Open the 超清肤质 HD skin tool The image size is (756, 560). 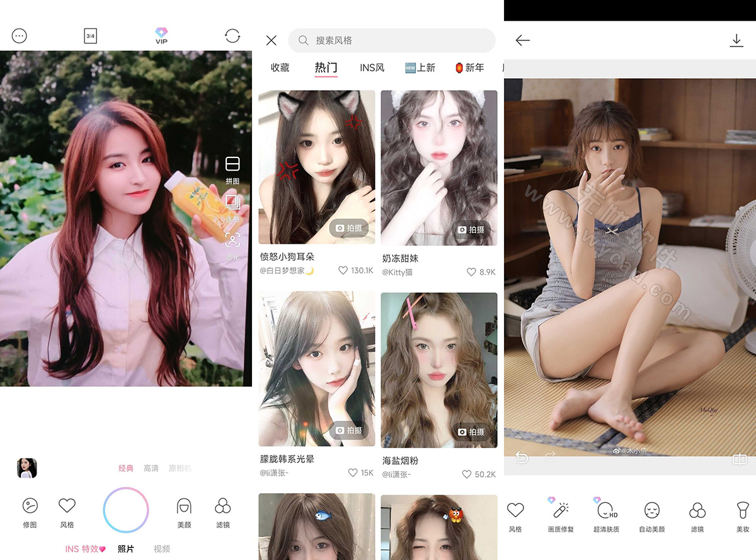606,517
